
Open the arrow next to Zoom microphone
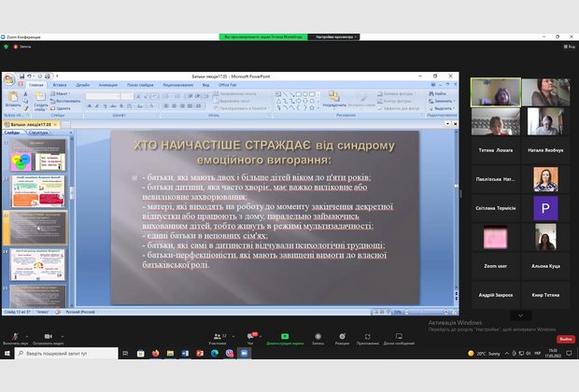[26, 336]
